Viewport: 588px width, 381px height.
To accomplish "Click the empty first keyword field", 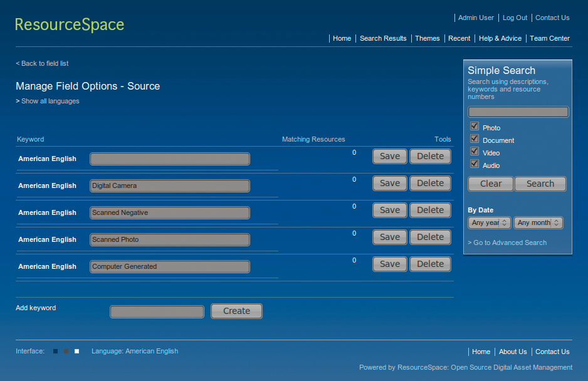I will (x=170, y=159).
